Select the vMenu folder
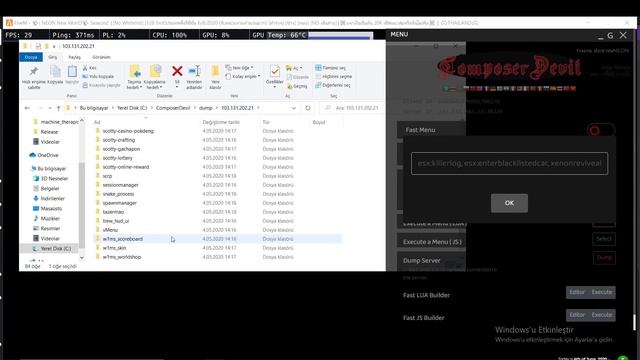The image size is (640, 360). pos(110,230)
